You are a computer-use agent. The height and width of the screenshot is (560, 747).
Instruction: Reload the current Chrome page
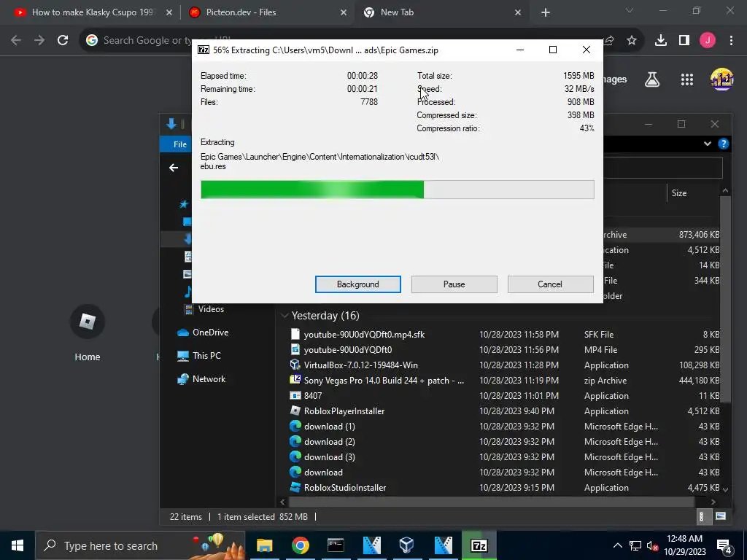click(x=63, y=41)
